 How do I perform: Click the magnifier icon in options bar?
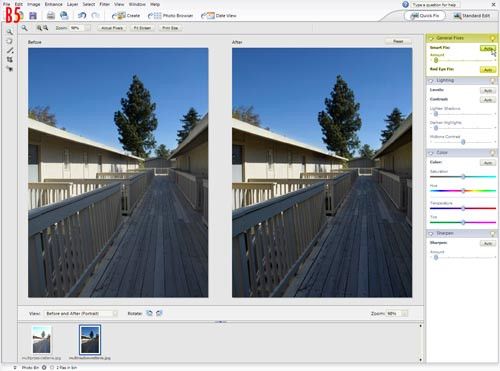[24, 28]
